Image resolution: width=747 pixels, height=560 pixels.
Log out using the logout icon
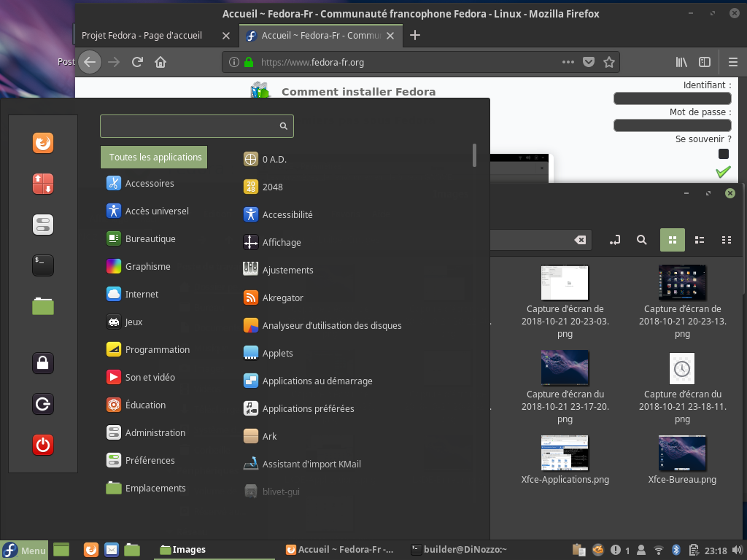click(43, 404)
